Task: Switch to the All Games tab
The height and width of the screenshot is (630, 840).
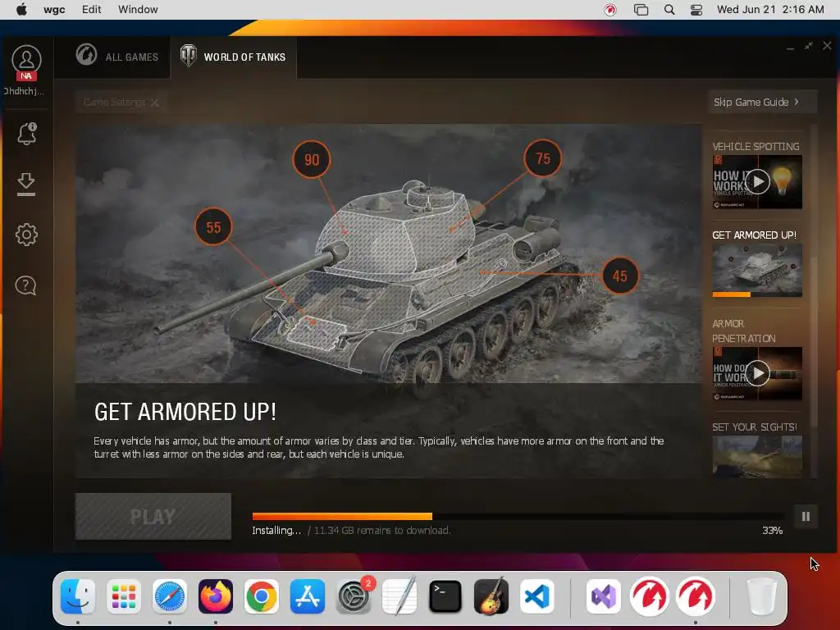Action: click(116, 57)
